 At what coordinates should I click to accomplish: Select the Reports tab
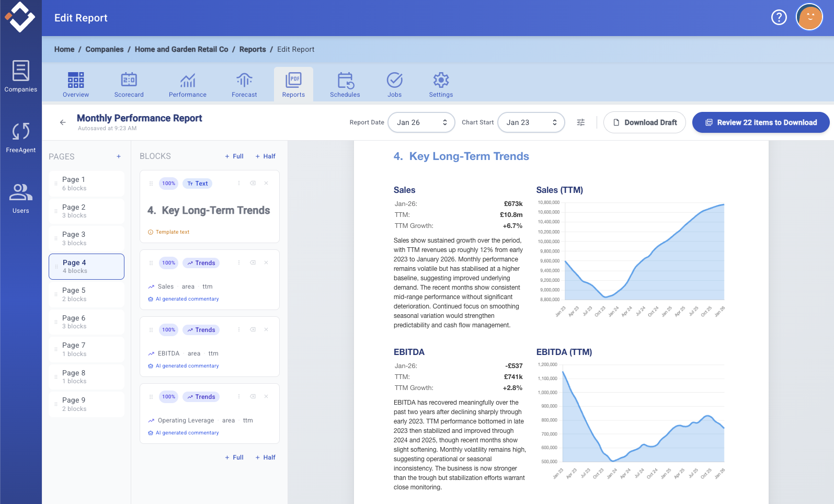pyautogui.click(x=293, y=85)
